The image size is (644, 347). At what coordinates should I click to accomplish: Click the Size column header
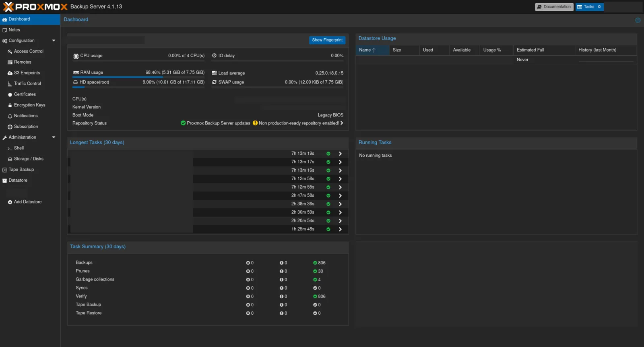point(404,50)
